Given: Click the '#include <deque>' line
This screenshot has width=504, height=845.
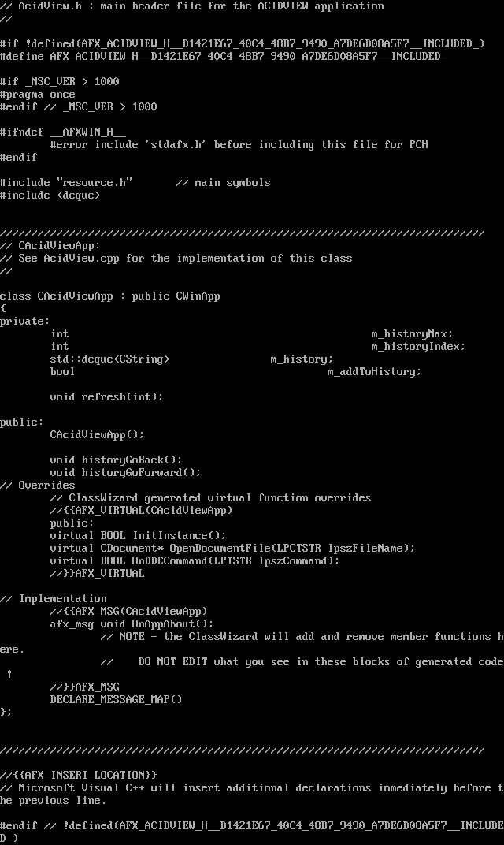Looking at the screenshot, I should (50, 195).
